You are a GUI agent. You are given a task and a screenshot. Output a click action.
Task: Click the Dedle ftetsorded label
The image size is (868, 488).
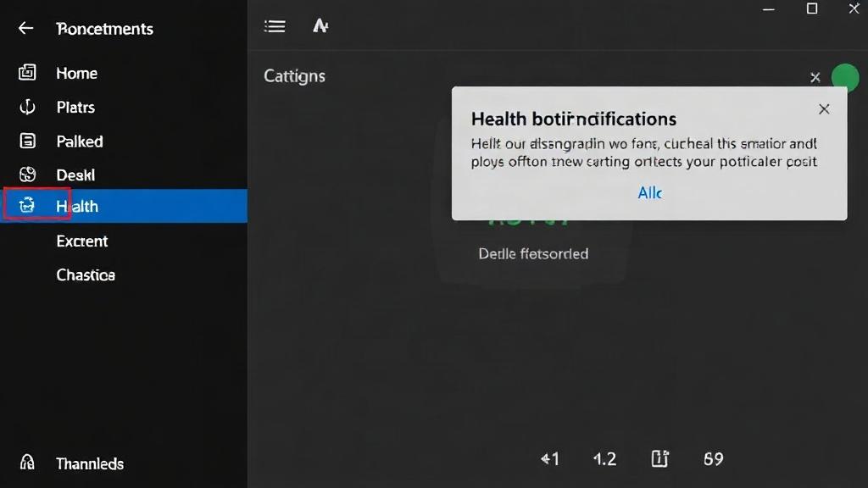pyautogui.click(x=533, y=254)
